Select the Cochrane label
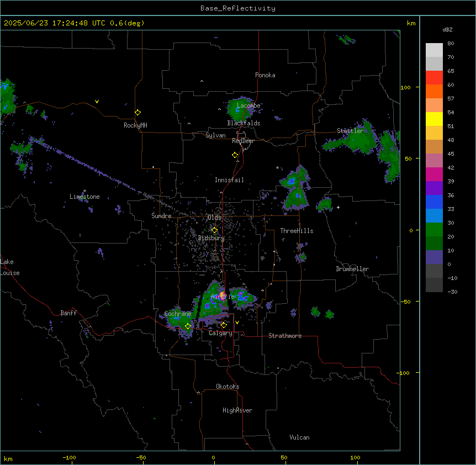The height and width of the screenshot is (465, 476). click(x=178, y=314)
